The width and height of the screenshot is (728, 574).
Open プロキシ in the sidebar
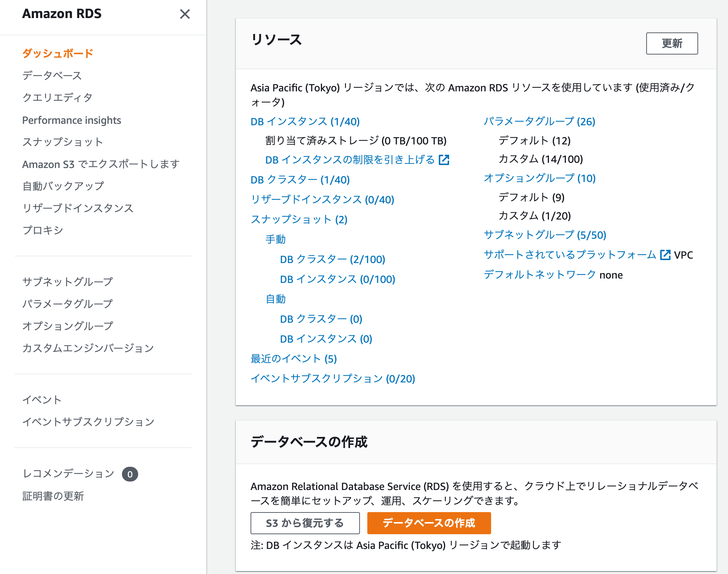43,230
